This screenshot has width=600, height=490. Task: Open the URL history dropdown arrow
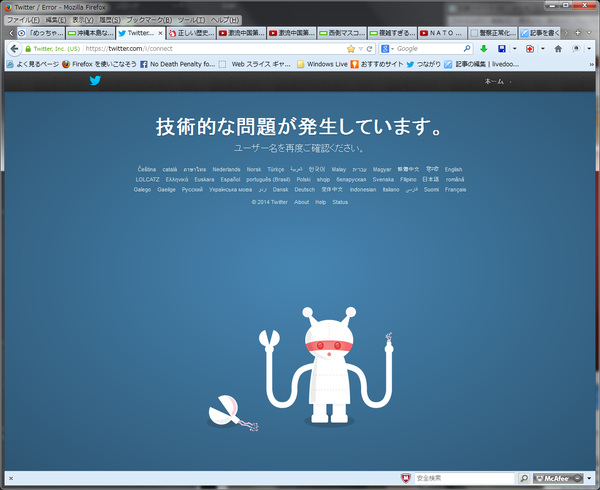[360, 49]
